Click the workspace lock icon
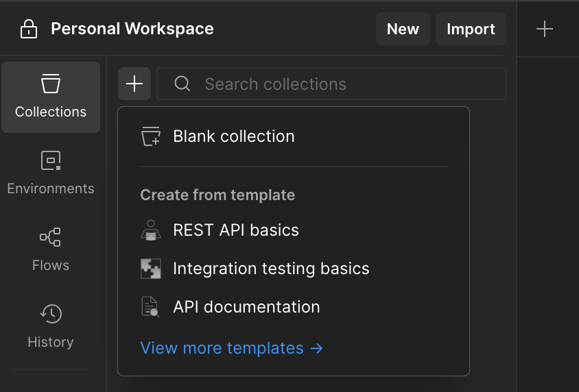 pos(29,29)
